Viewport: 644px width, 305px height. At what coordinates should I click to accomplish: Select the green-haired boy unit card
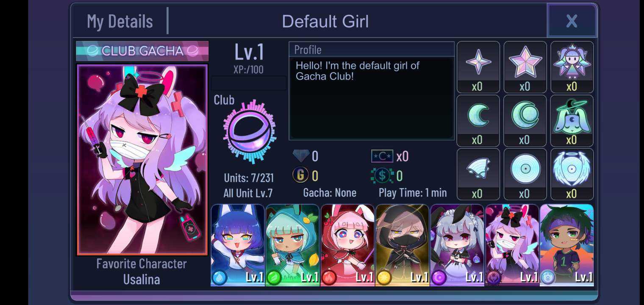tap(567, 245)
